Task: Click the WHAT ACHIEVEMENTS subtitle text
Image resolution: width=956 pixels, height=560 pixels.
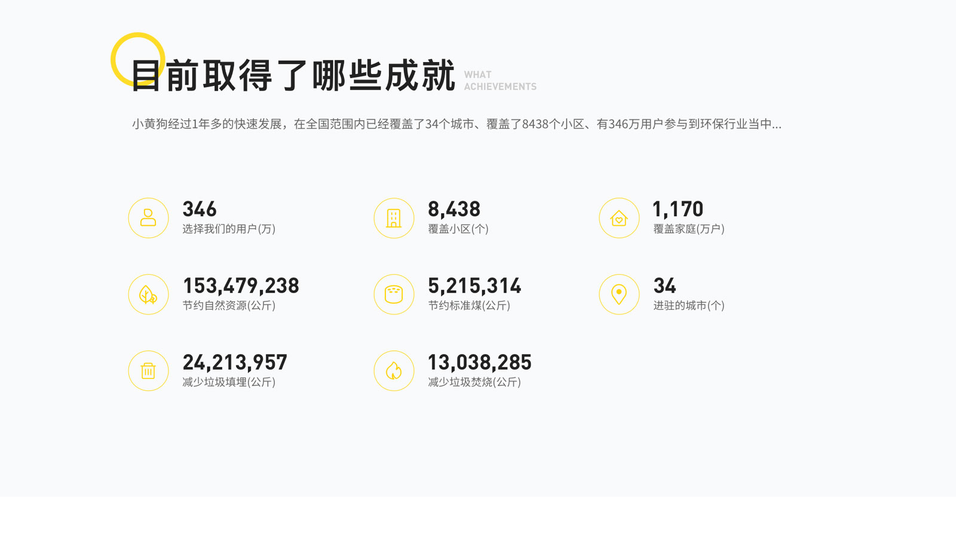Action: [500, 81]
